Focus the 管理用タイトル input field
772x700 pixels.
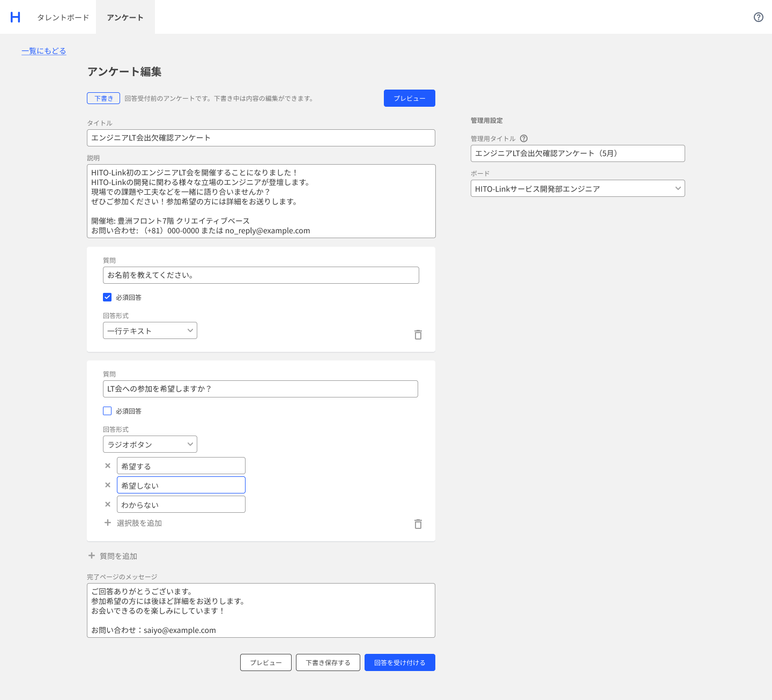pos(578,153)
